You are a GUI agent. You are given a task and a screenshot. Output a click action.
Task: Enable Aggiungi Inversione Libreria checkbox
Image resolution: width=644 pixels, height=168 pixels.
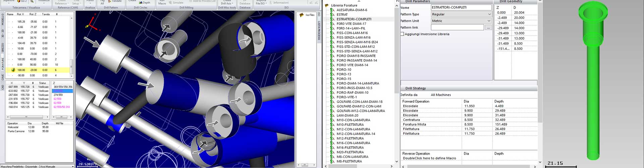coord(402,34)
